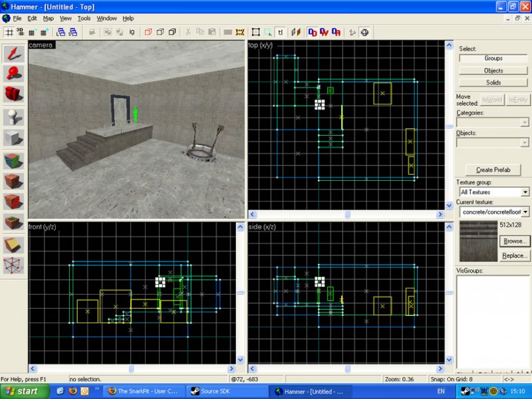Image resolution: width=532 pixels, height=399 pixels.
Task: Toggle the 2D grid display
Action: 9,32
